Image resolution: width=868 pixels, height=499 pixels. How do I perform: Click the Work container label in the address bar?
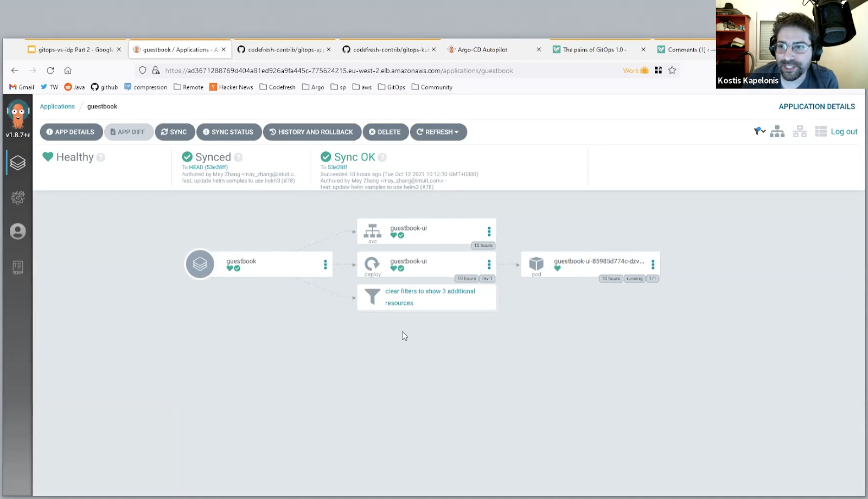click(635, 71)
